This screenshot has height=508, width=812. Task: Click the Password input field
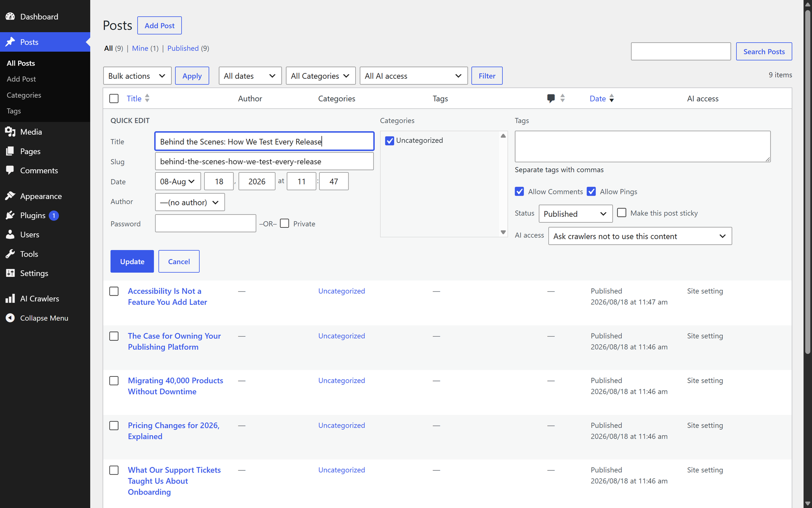[x=206, y=223]
